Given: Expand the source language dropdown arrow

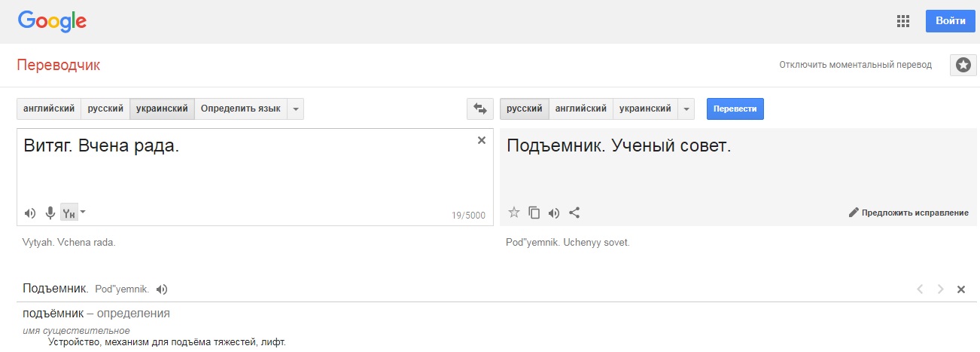Looking at the screenshot, I should [296, 109].
